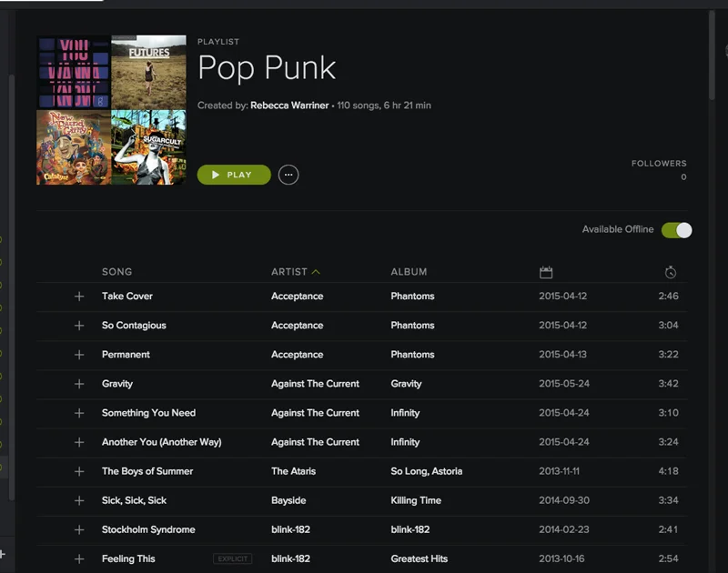Select the song Stockholm Syndrome
This screenshot has height=573, width=728.
point(148,530)
